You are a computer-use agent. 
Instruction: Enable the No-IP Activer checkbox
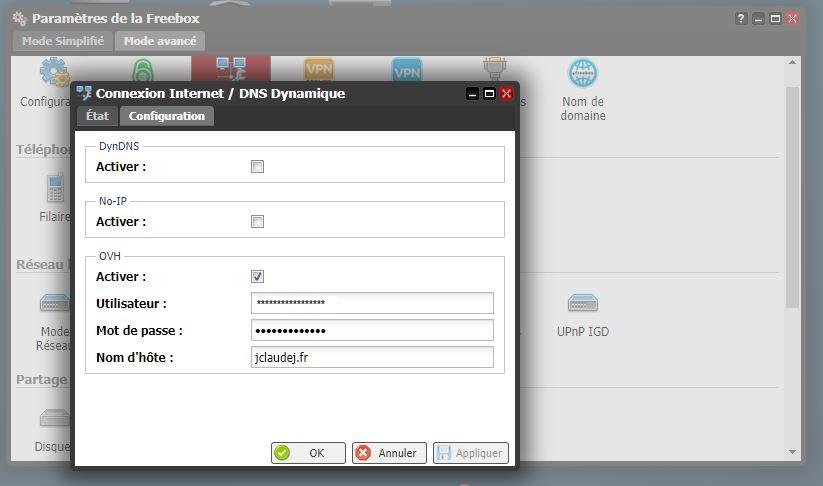tap(257, 221)
